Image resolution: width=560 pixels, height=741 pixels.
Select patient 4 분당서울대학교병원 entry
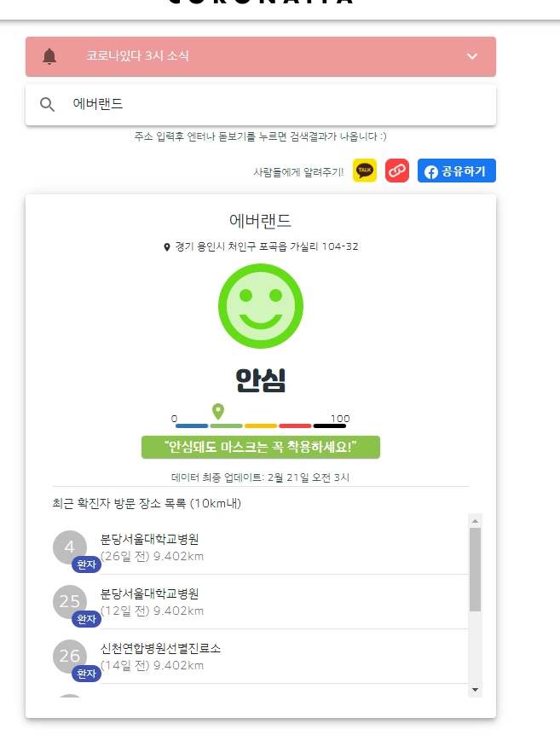260,547
